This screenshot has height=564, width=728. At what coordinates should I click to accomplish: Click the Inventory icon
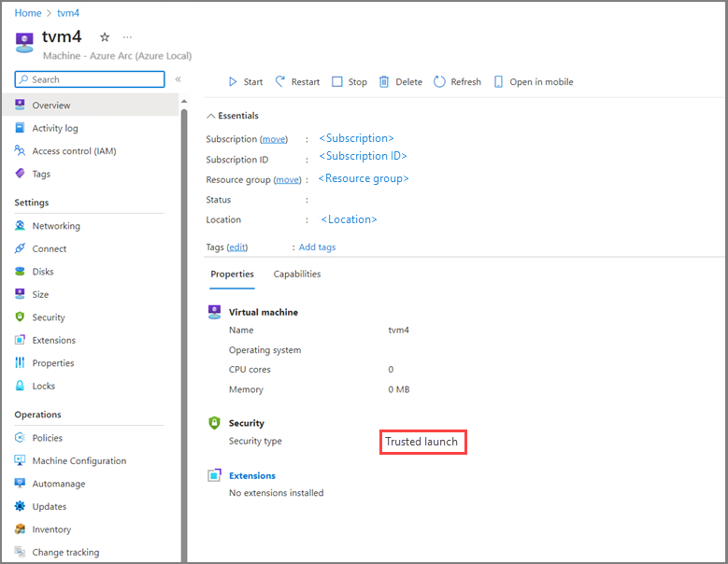(x=20, y=529)
